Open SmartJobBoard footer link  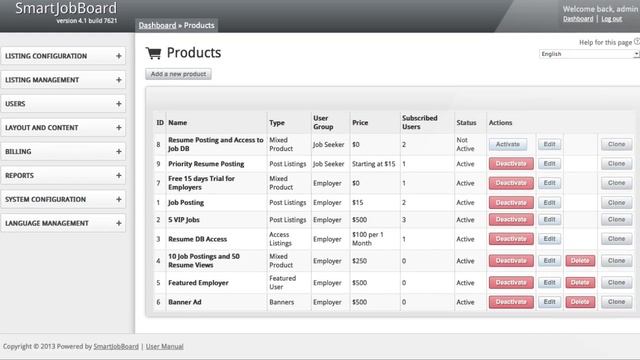(116, 347)
